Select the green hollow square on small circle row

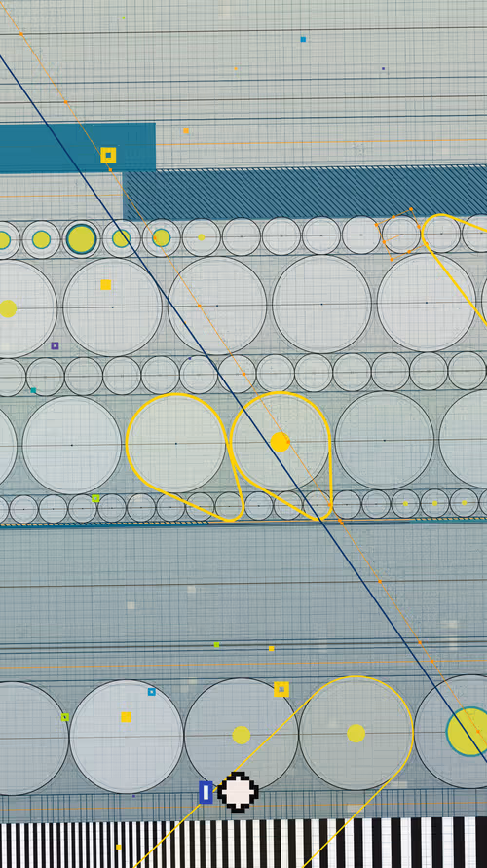click(x=95, y=499)
